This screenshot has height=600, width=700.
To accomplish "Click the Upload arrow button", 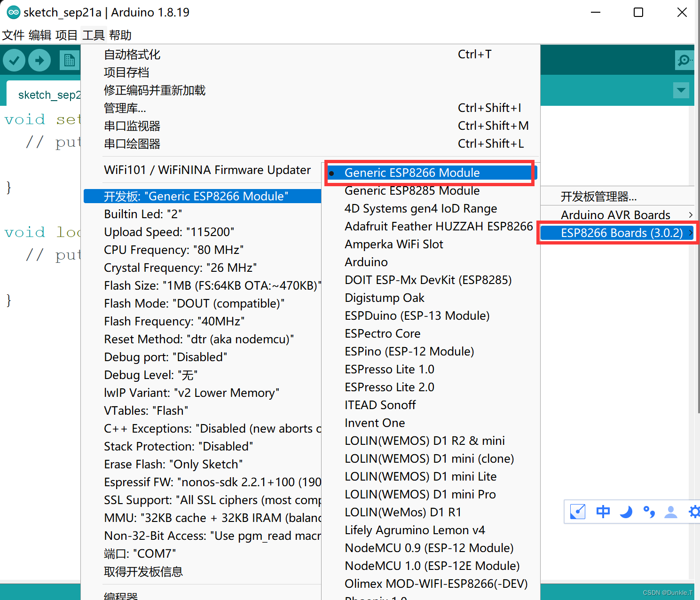I will [x=39, y=60].
